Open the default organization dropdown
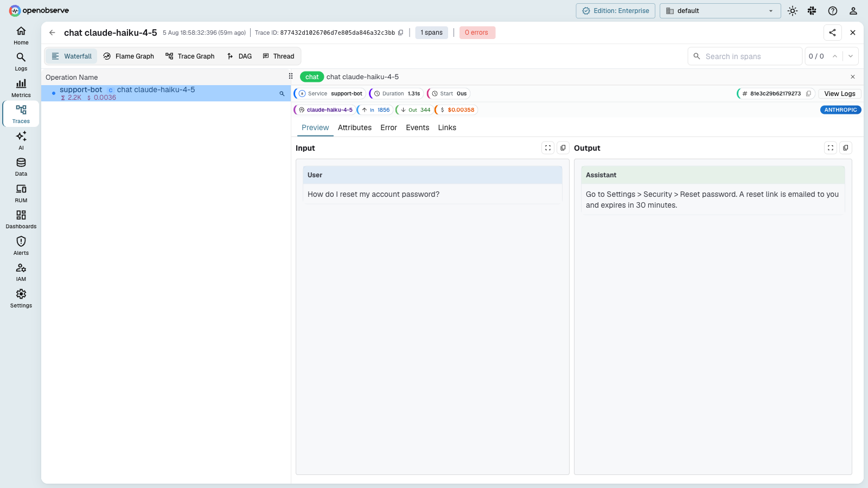The image size is (868, 488). coord(720,11)
